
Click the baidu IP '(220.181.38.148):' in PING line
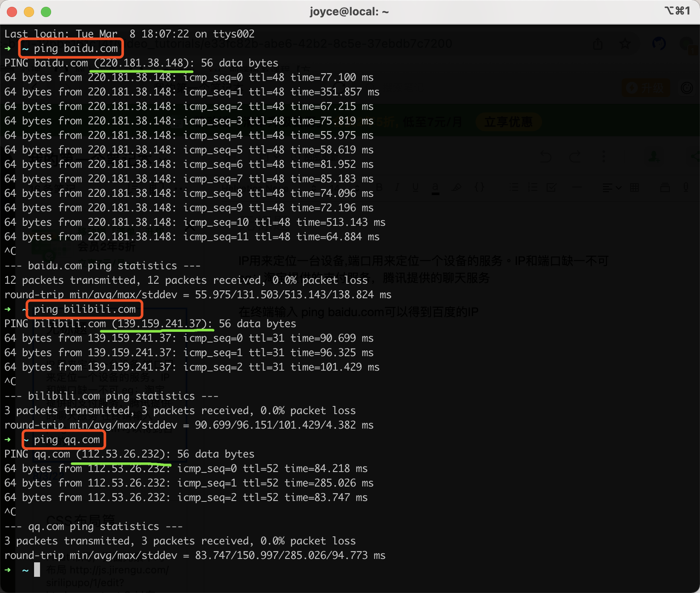tap(144, 63)
